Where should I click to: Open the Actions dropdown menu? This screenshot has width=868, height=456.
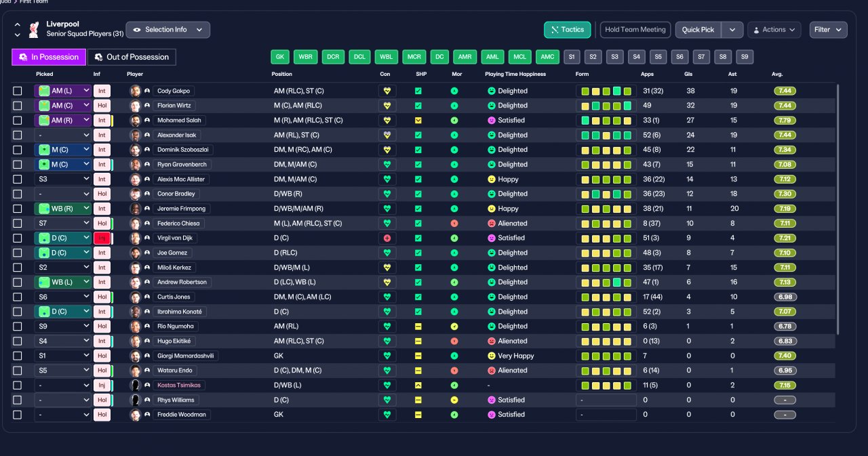click(x=774, y=30)
